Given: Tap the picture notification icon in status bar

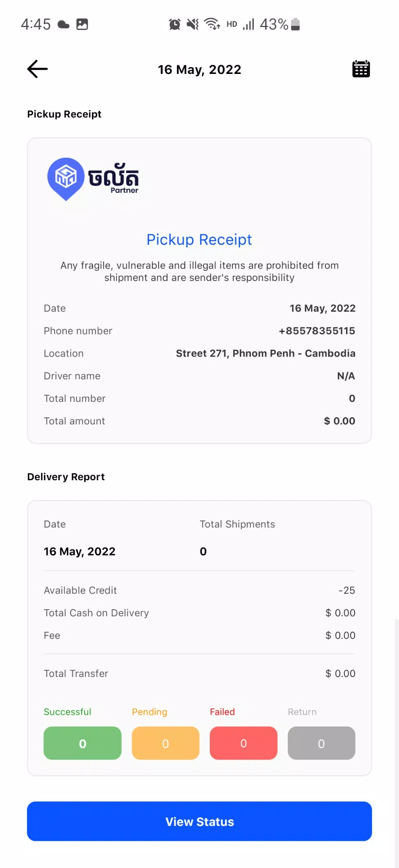Looking at the screenshot, I should 82,25.
